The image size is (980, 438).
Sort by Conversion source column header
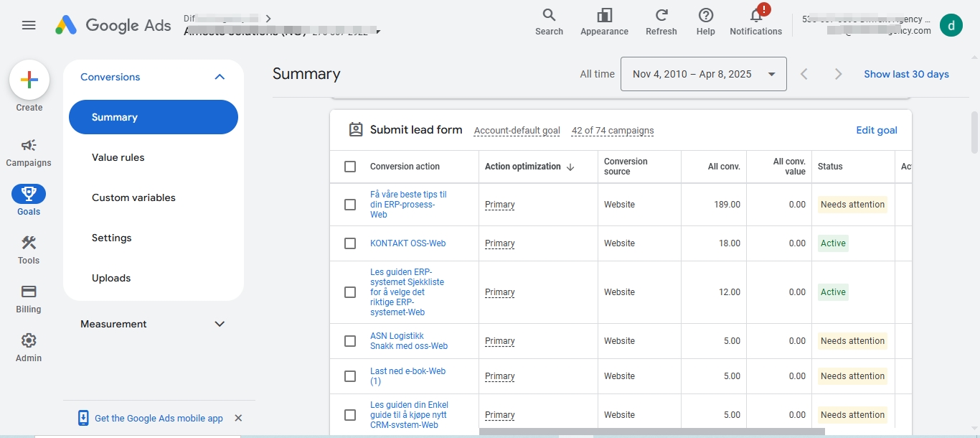[x=626, y=167]
